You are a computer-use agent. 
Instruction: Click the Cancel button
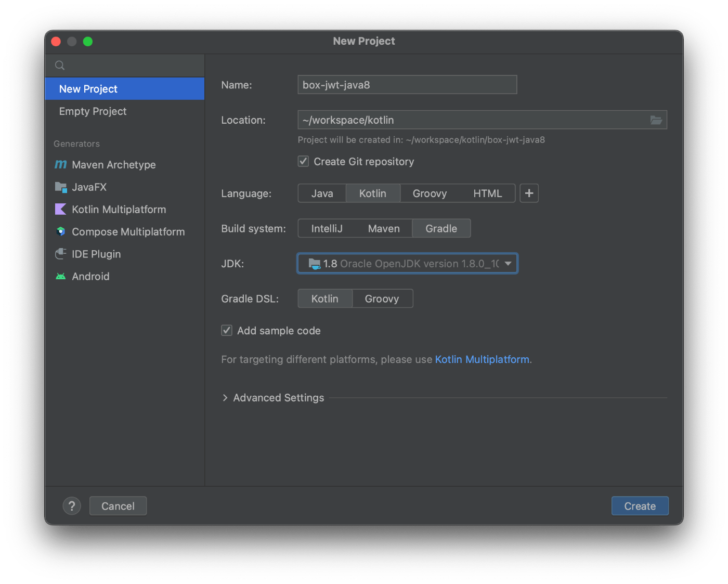point(118,506)
